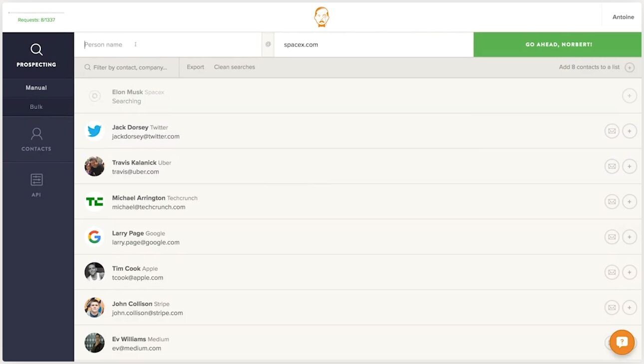644x364 pixels.
Task: Click the Go Ahead, Norbert! button
Action: click(x=558, y=44)
